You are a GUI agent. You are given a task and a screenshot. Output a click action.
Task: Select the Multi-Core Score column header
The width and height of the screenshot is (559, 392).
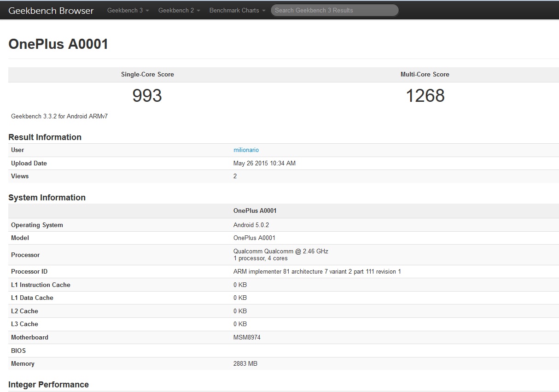point(425,74)
